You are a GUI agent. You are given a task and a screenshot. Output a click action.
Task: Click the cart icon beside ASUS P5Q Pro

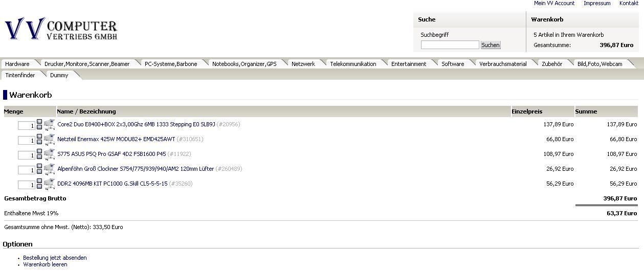[x=50, y=154]
